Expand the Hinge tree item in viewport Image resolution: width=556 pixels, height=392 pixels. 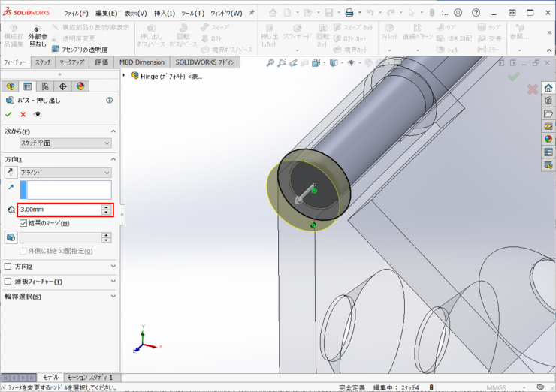(x=124, y=75)
